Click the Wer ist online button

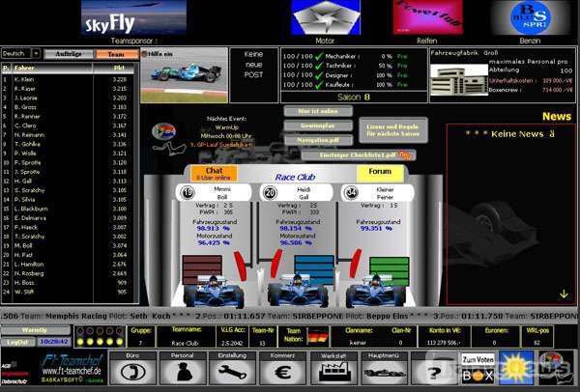pyautogui.click(x=318, y=111)
